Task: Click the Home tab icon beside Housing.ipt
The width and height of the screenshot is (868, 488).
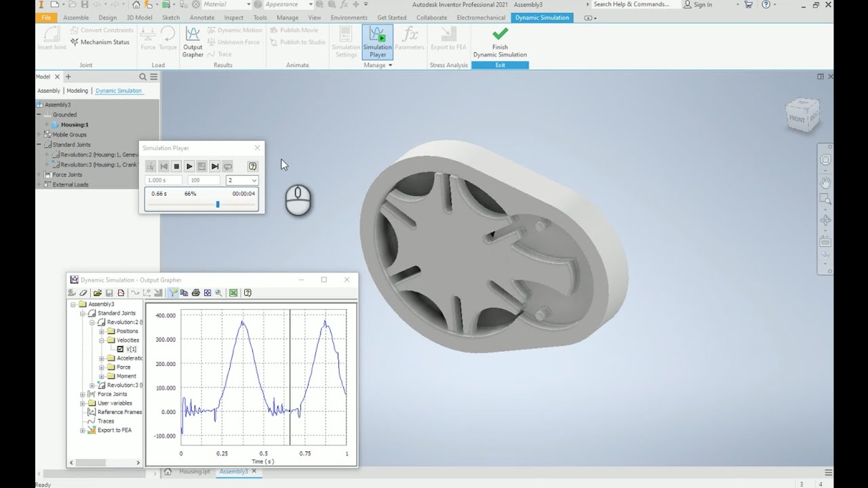Action: pyautogui.click(x=167, y=472)
